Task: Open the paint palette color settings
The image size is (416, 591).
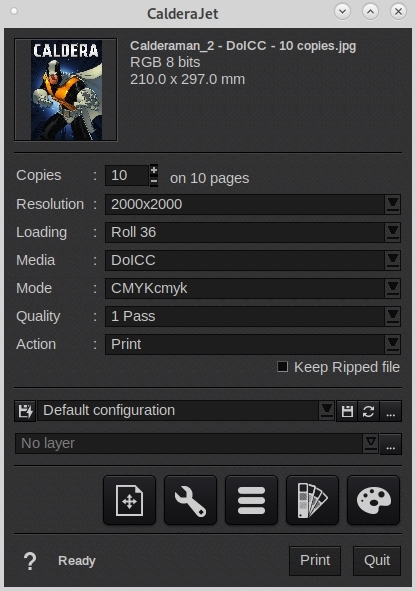Action: (373, 500)
